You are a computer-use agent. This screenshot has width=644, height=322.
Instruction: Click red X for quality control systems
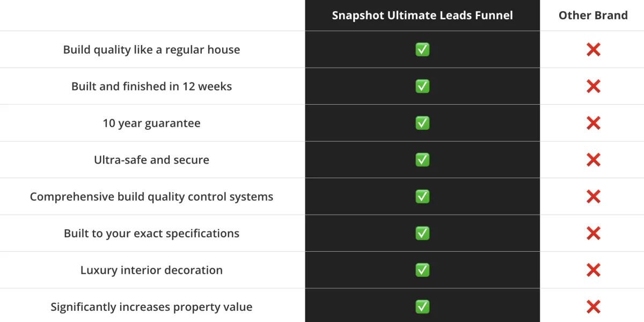(593, 197)
